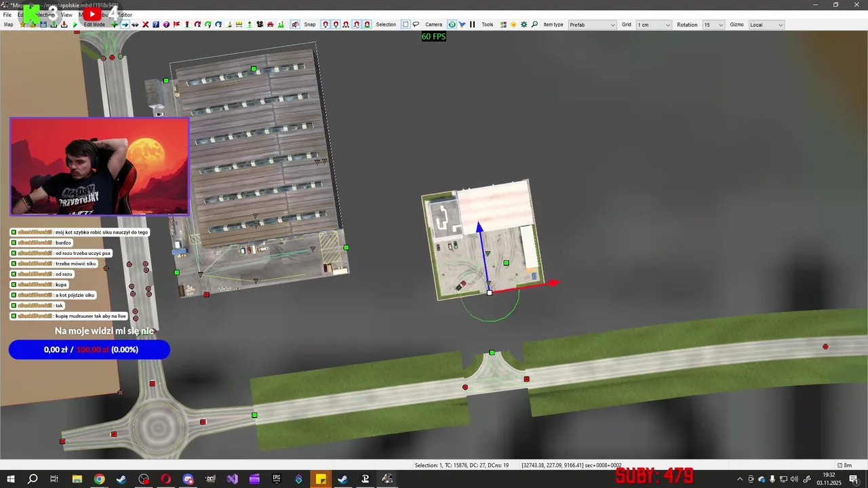Screen dimensions: 868x488
Task: Click the magnifier find icon in toolbar
Action: [x=534, y=24]
